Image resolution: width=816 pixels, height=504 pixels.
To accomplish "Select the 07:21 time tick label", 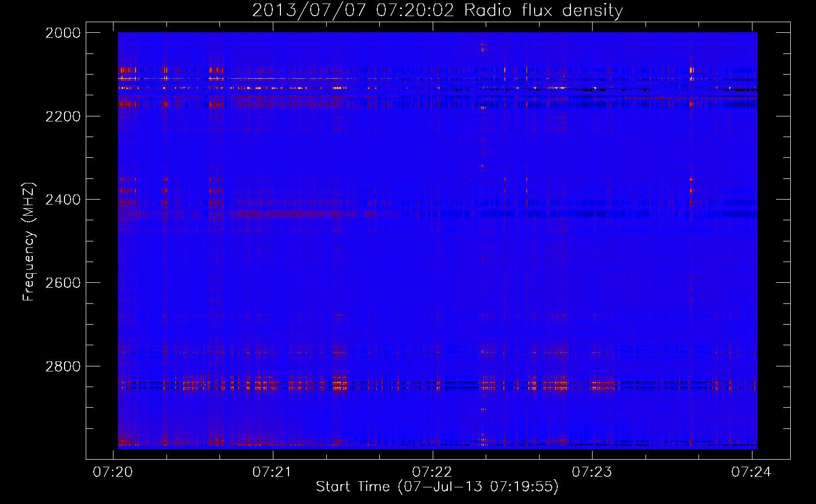I will tap(272, 472).
